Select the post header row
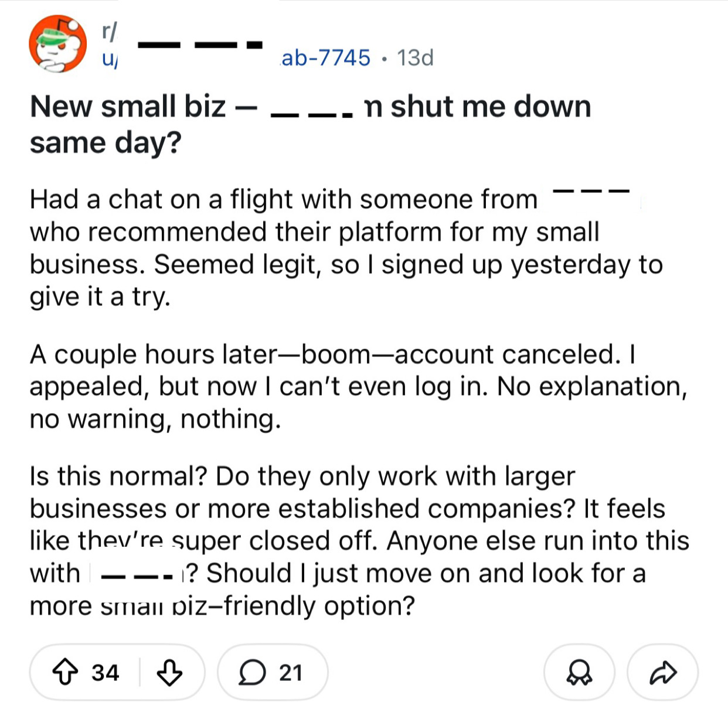The height and width of the screenshot is (702, 728). [x=234, y=44]
